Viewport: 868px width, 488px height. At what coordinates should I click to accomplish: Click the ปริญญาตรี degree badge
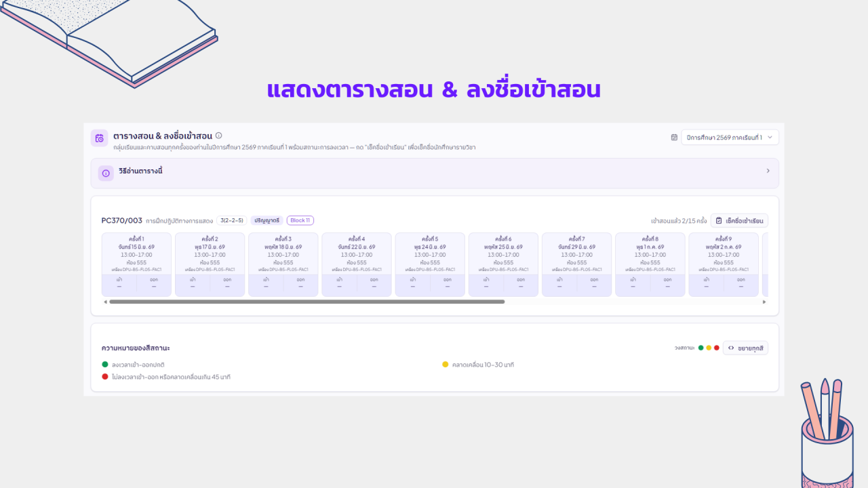[x=267, y=220]
